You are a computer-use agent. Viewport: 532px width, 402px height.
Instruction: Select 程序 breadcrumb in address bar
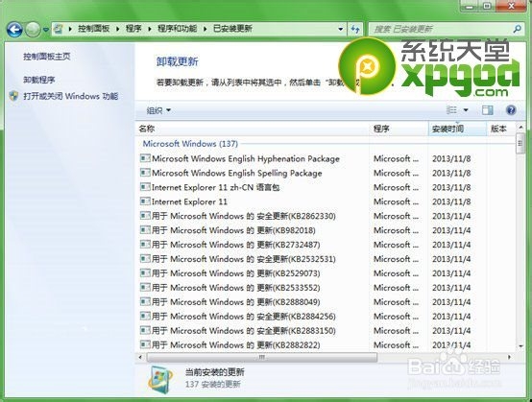pos(133,29)
